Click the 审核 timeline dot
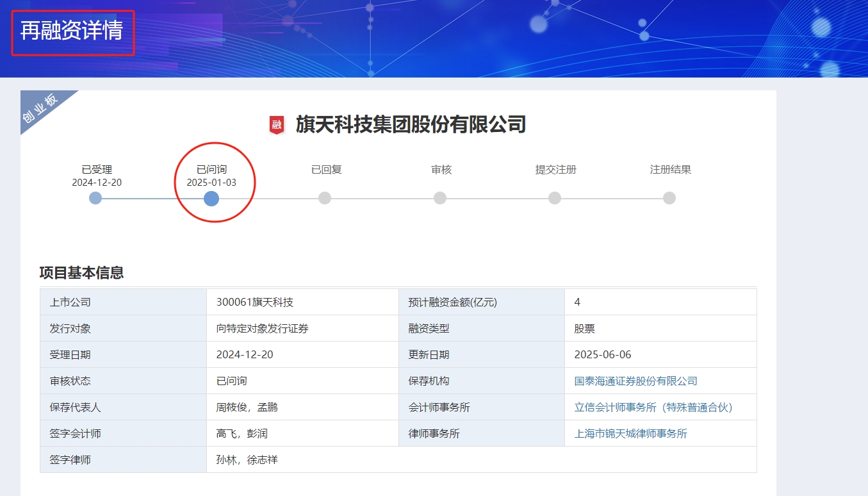 [x=440, y=198]
